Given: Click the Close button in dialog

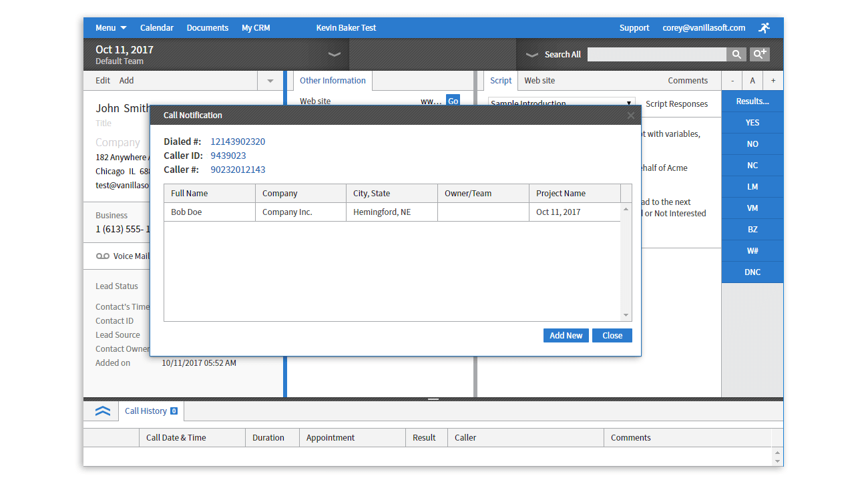Looking at the screenshot, I should point(612,336).
